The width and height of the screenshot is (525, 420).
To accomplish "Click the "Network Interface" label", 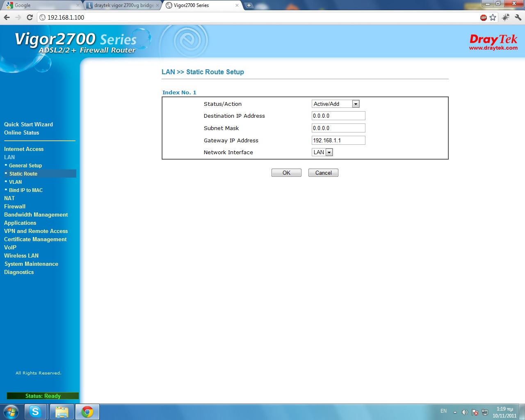I will tap(228, 152).
